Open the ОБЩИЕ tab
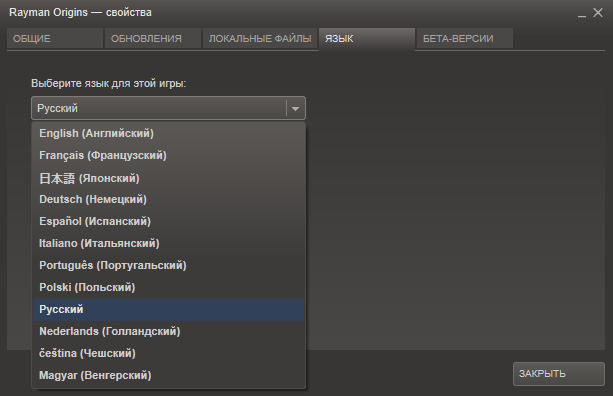Image resolution: width=613 pixels, height=396 pixels. click(55, 38)
